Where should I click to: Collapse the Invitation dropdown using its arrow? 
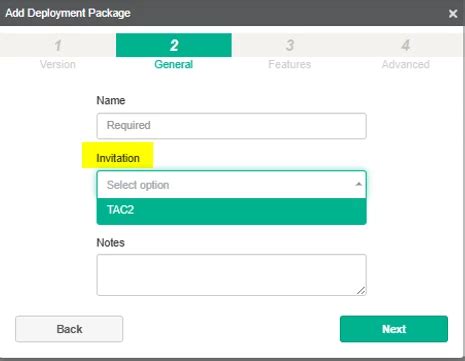[358, 184]
